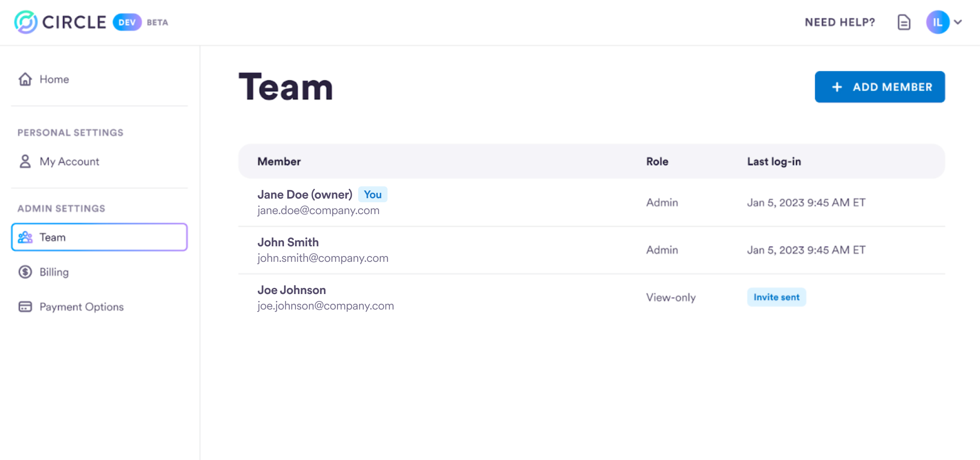
Task: Click the Circle logo in the header
Action: (25, 22)
